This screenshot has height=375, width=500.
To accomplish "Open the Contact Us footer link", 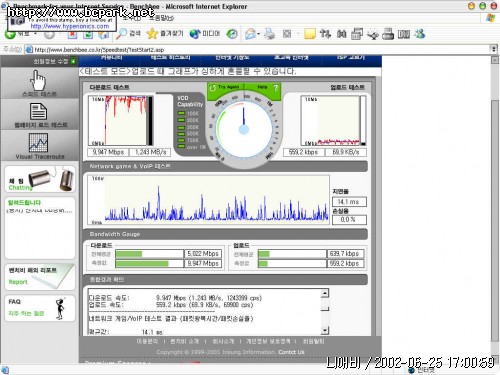I will (291, 352).
